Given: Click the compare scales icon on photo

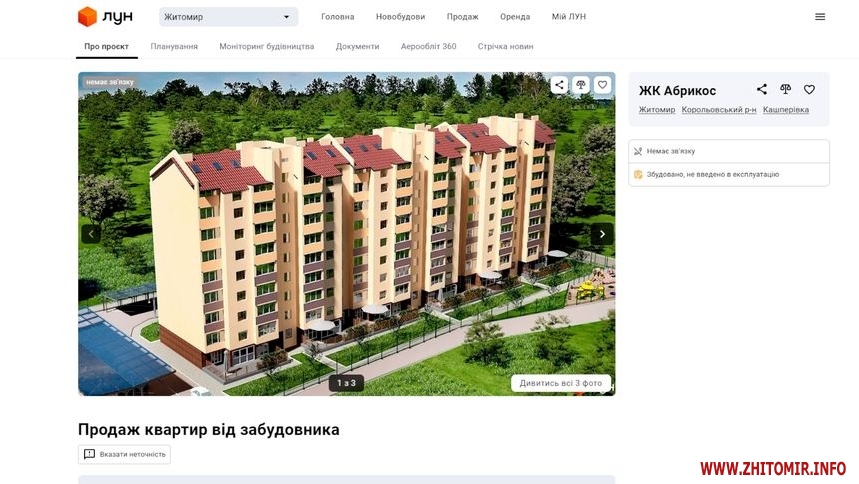Looking at the screenshot, I should click(x=581, y=84).
